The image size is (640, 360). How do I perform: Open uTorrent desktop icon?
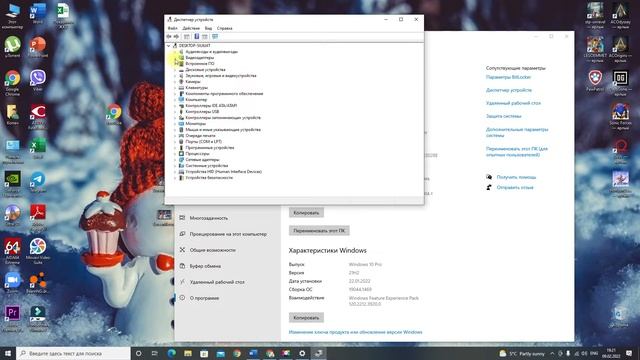(x=13, y=47)
